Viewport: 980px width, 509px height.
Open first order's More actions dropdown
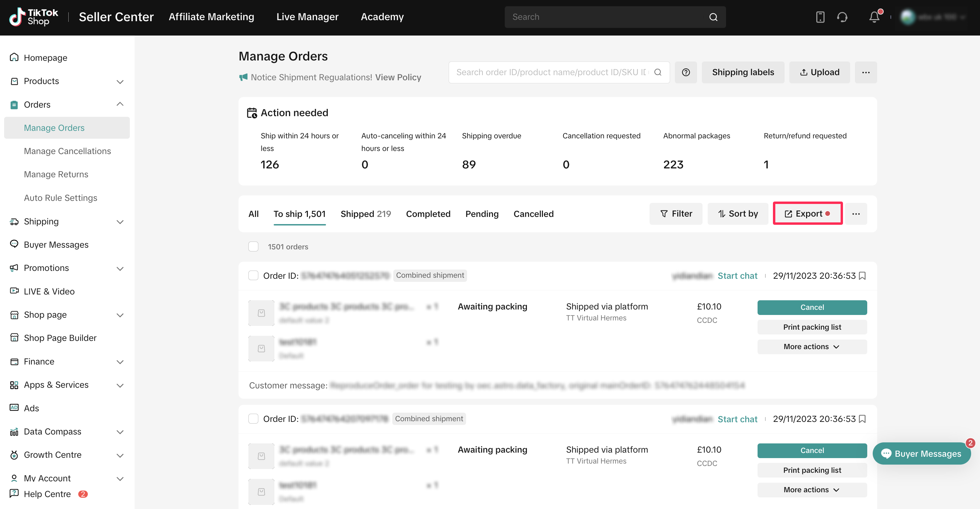pyautogui.click(x=812, y=346)
